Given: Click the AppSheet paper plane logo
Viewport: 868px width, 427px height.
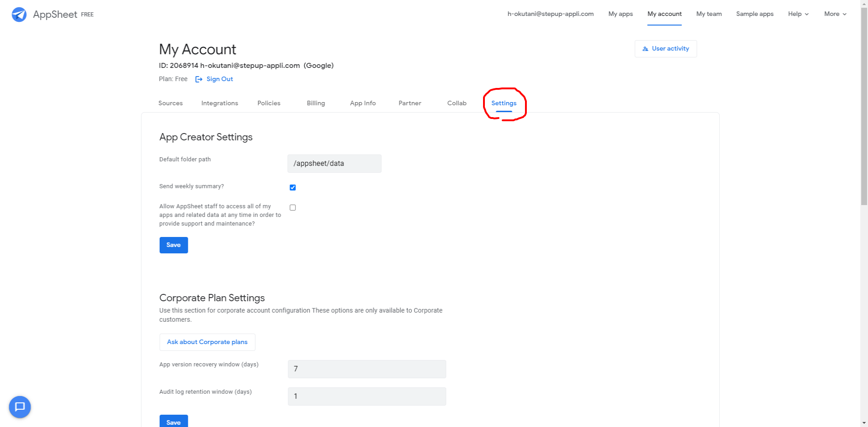Looking at the screenshot, I should (x=19, y=15).
